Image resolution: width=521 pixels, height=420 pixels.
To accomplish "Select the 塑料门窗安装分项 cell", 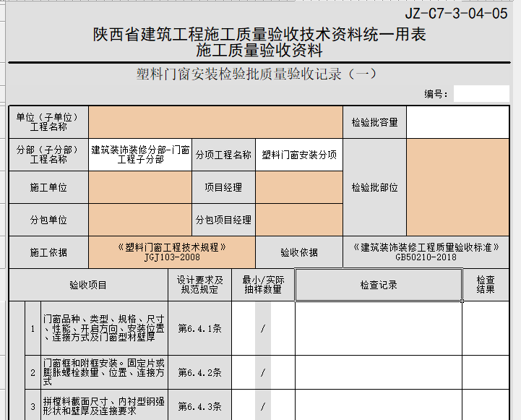I will pyautogui.click(x=298, y=155).
